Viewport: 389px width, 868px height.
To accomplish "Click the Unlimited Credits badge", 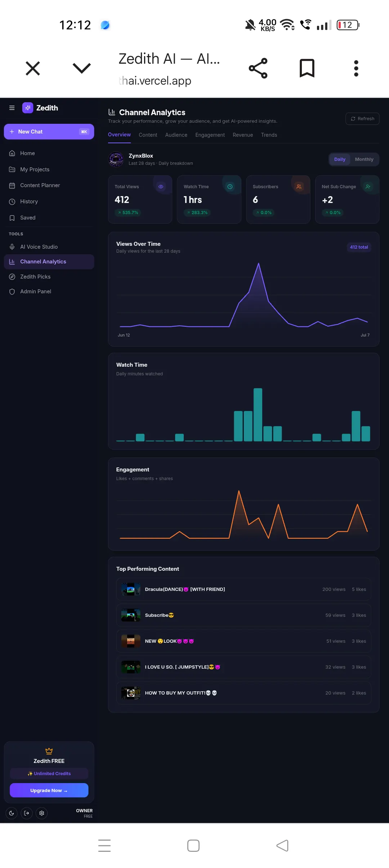I will point(49,773).
